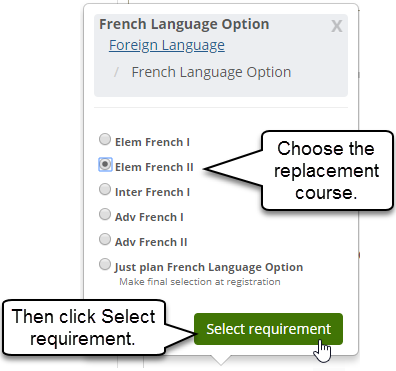This screenshot has width=396, height=371.
Task: Choose the Inter French I radio button
Action: click(105, 189)
